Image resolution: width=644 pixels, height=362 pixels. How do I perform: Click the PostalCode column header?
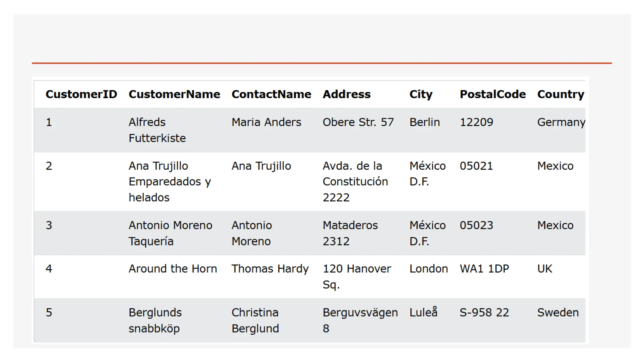click(x=492, y=94)
